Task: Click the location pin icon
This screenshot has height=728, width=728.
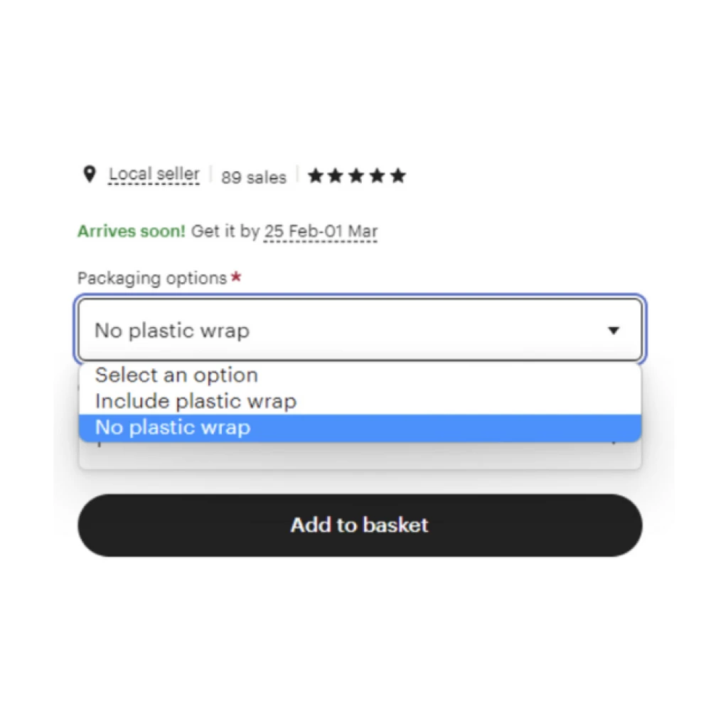Action: pyautogui.click(x=90, y=174)
